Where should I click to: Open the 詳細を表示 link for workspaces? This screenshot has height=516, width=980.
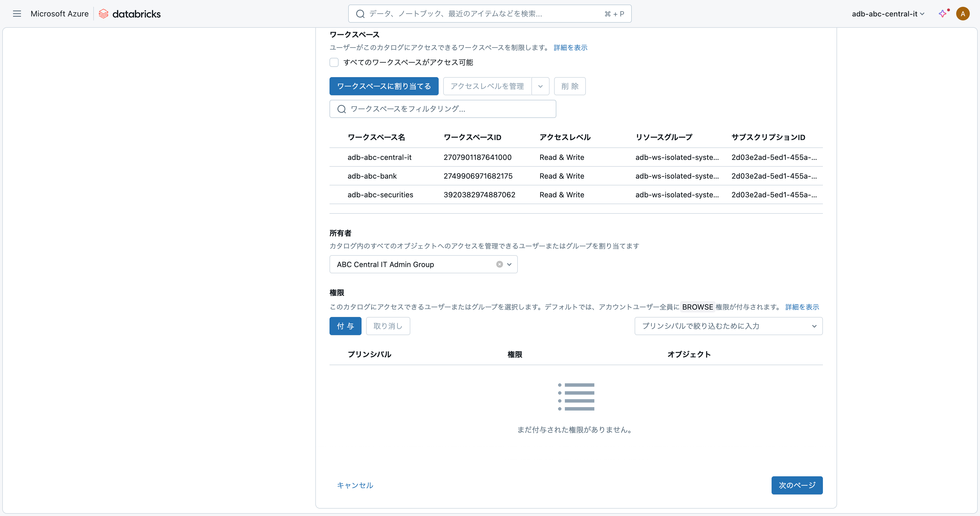570,48
